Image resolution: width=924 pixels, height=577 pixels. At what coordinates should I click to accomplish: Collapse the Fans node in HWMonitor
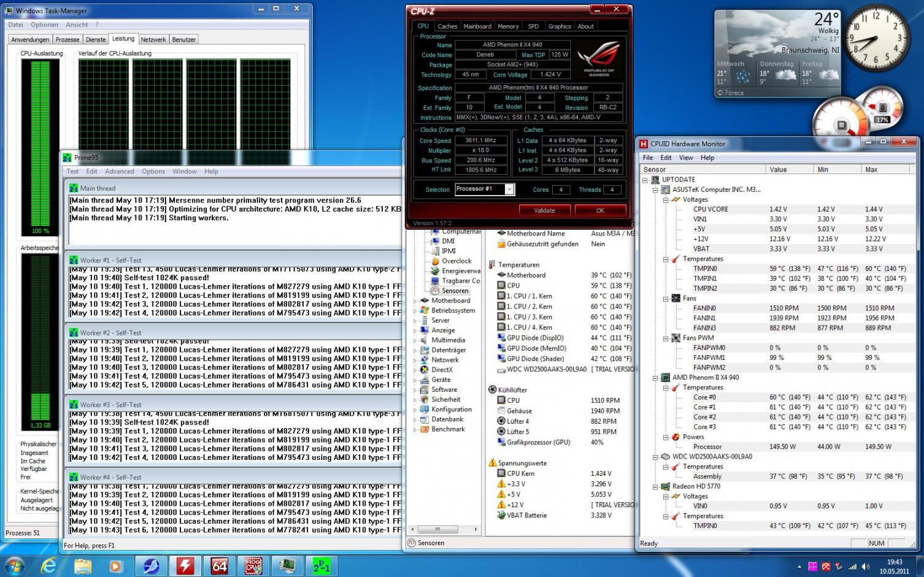click(x=666, y=299)
